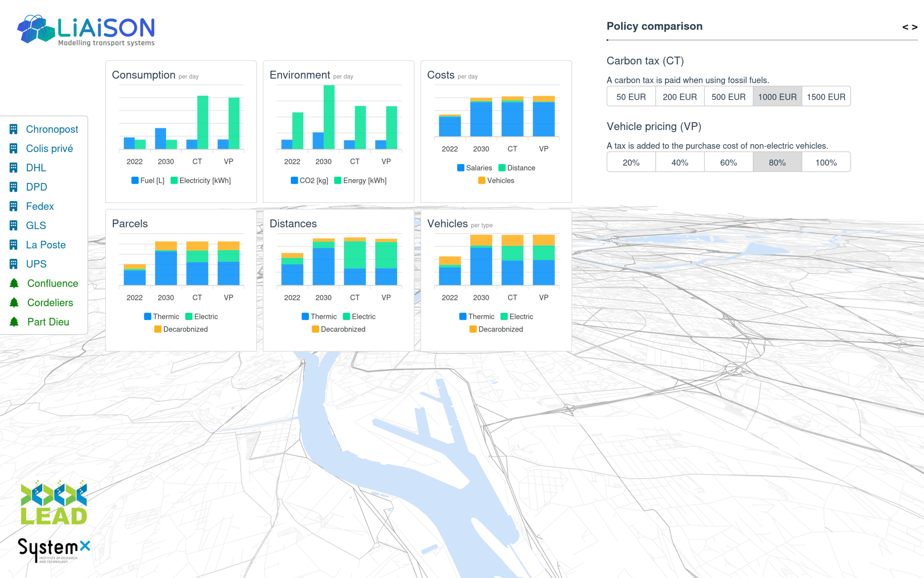Viewport: 924px width, 578px height.
Task: Select the 500 EUR carbon tax button
Action: click(728, 97)
